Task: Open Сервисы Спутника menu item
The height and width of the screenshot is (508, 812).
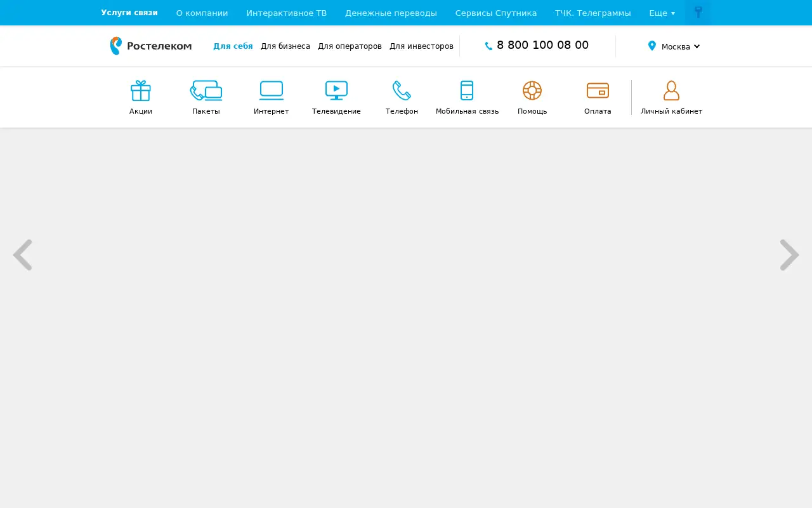Action: coord(496,13)
